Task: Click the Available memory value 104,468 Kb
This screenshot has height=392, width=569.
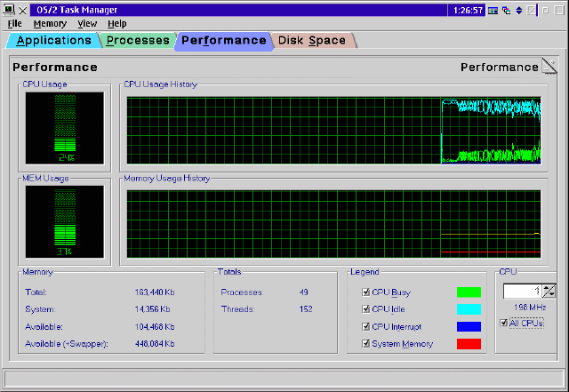Action: 155,327
